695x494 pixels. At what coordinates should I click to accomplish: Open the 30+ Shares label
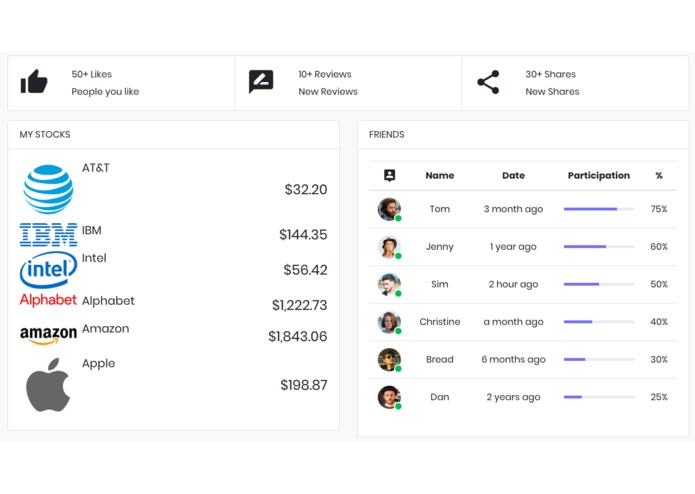(551, 74)
